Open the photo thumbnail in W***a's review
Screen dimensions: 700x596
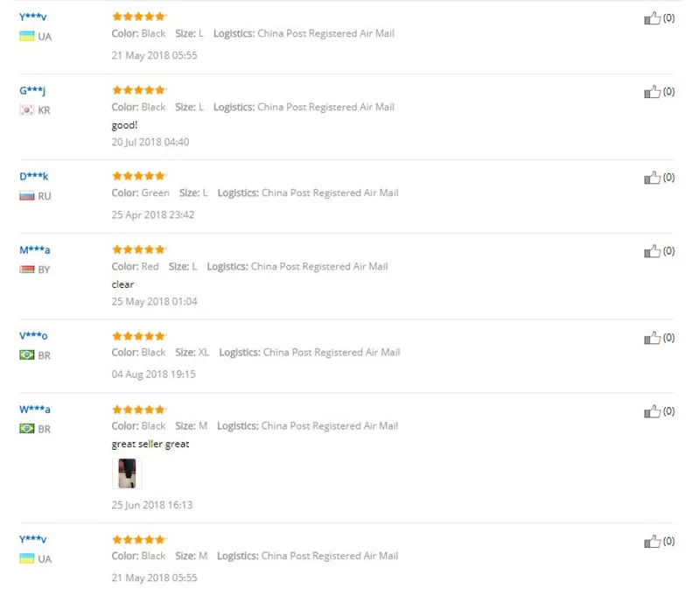(x=127, y=473)
